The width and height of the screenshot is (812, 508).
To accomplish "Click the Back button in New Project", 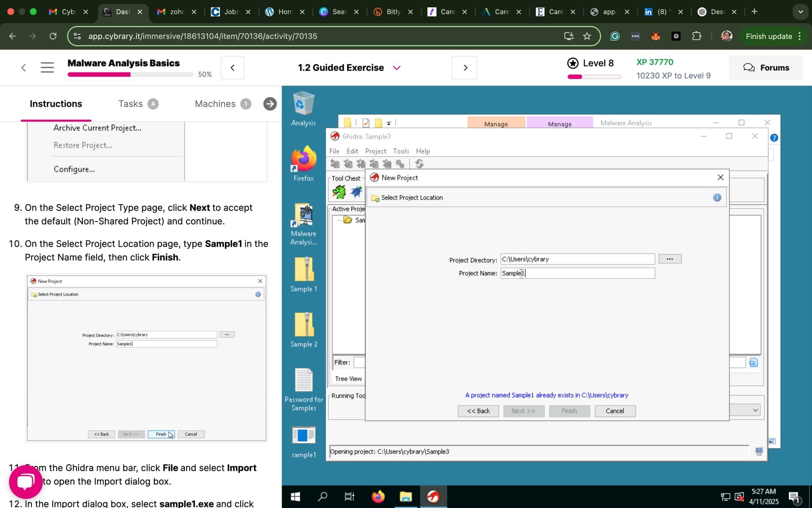I will 478,411.
